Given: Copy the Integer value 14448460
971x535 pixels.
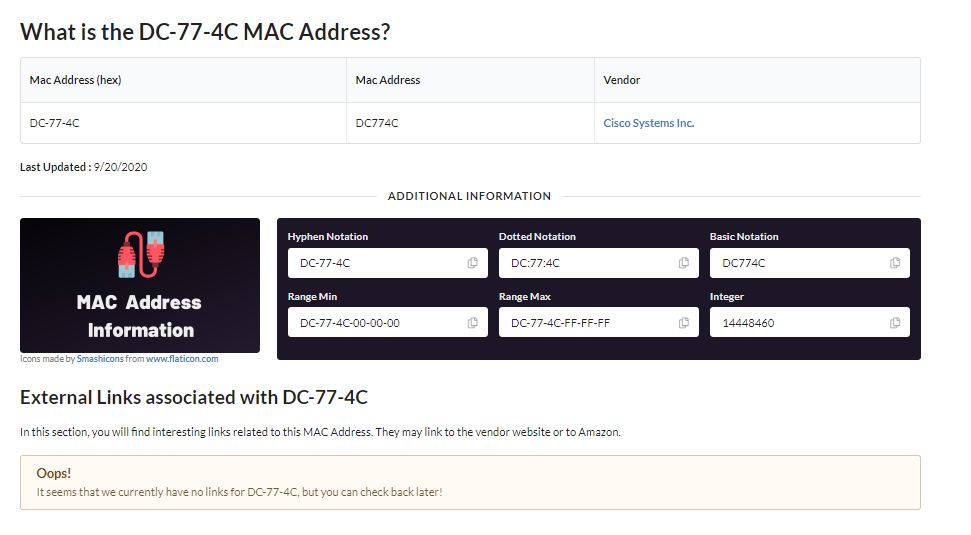Looking at the screenshot, I should coord(894,323).
